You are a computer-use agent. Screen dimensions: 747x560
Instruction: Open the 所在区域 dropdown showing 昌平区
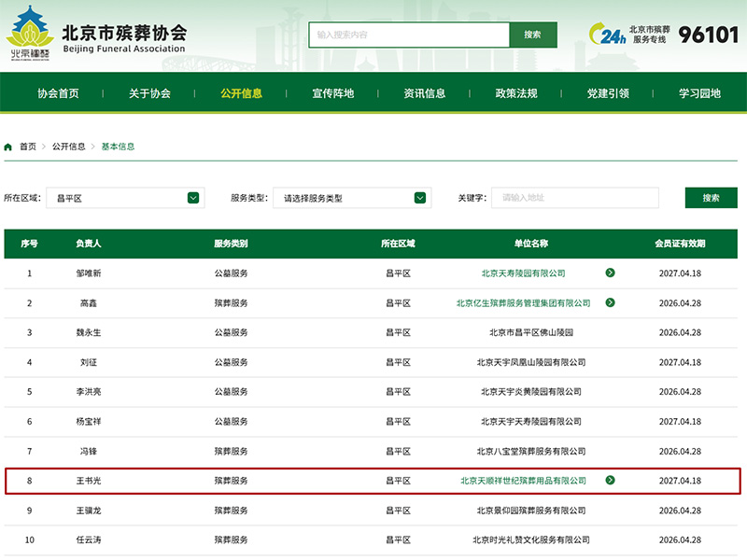pos(125,198)
